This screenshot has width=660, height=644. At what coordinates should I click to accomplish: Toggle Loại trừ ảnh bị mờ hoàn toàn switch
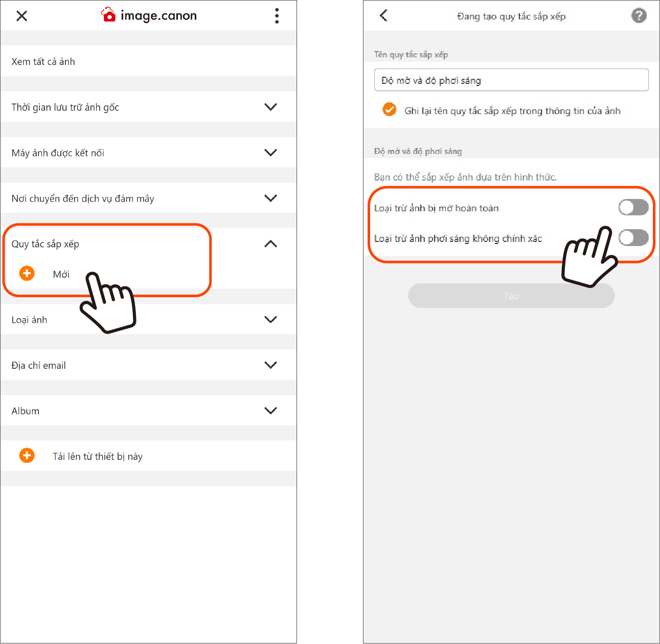633,208
